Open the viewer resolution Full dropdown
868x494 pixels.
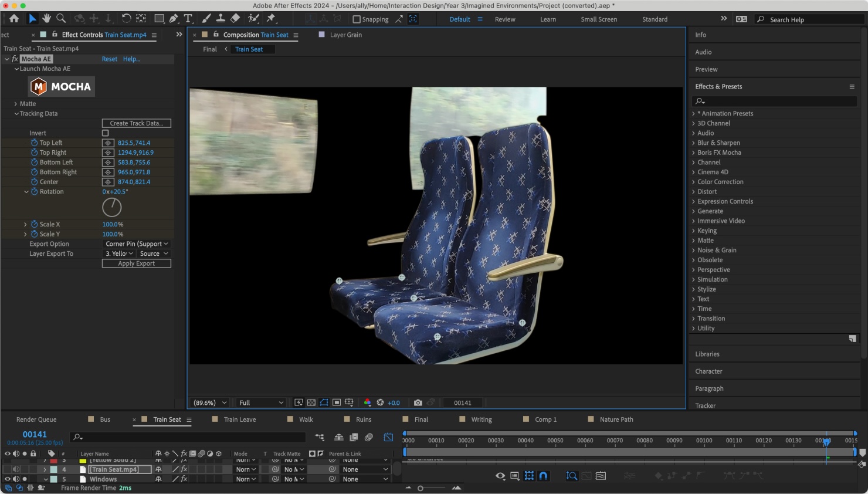click(x=261, y=402)
